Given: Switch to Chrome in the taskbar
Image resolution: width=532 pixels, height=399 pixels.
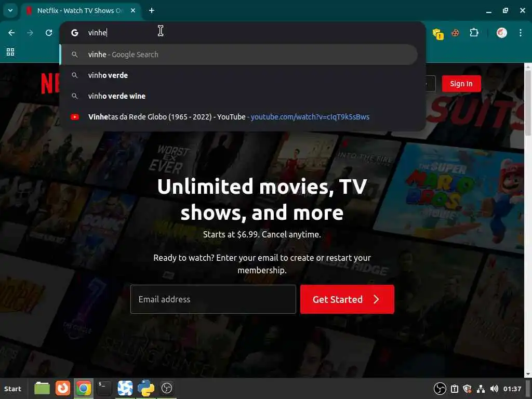Looking at the screenshot, I should (84, 388).
